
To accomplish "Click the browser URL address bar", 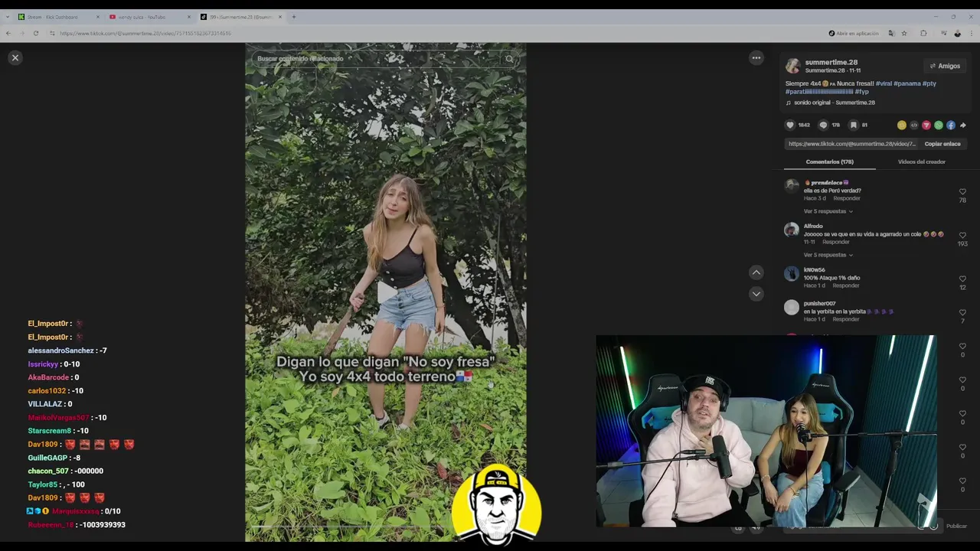I will pos(436,33).
